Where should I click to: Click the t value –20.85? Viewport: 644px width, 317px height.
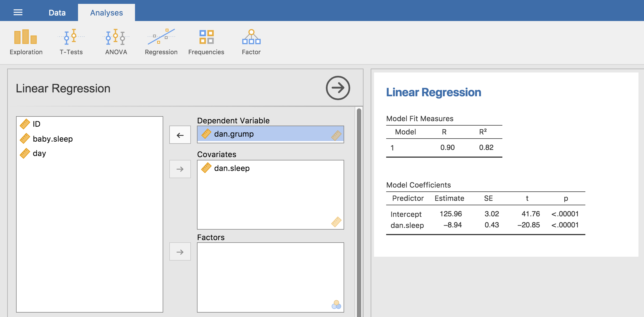coord(529,225)
